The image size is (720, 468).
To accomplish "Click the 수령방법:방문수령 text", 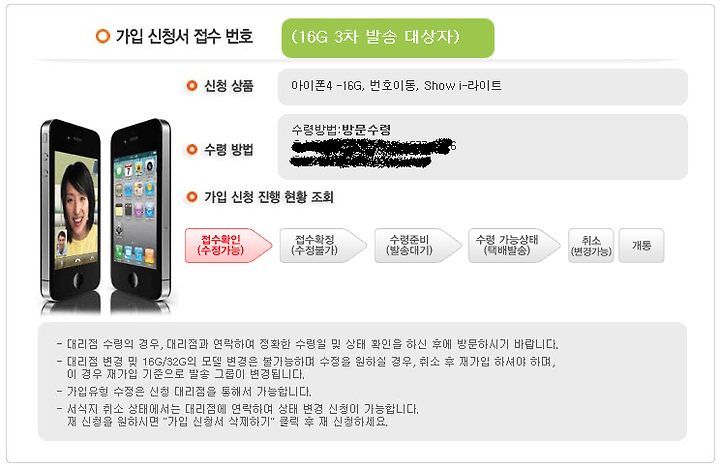I will (341, 130).
